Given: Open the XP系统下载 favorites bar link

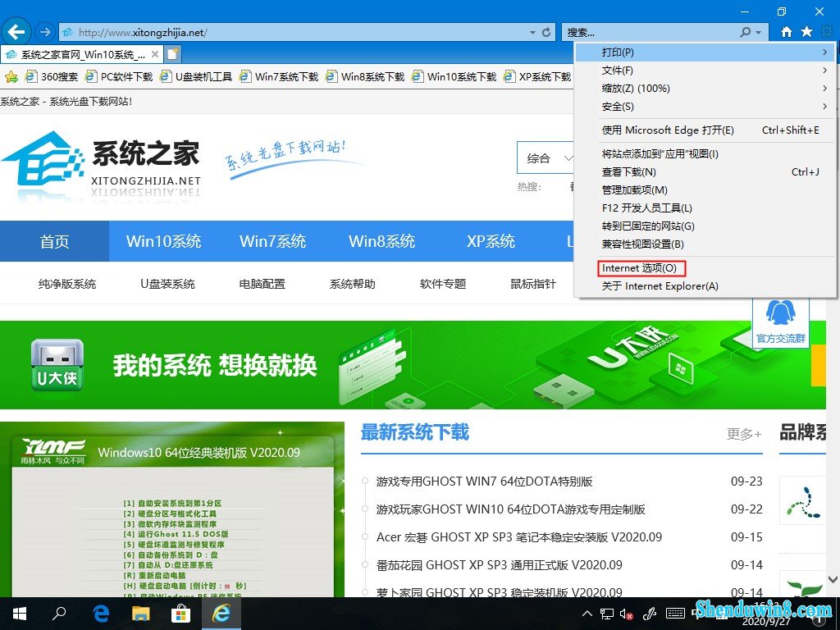Looking at the screenshot, I should point(537,76).
